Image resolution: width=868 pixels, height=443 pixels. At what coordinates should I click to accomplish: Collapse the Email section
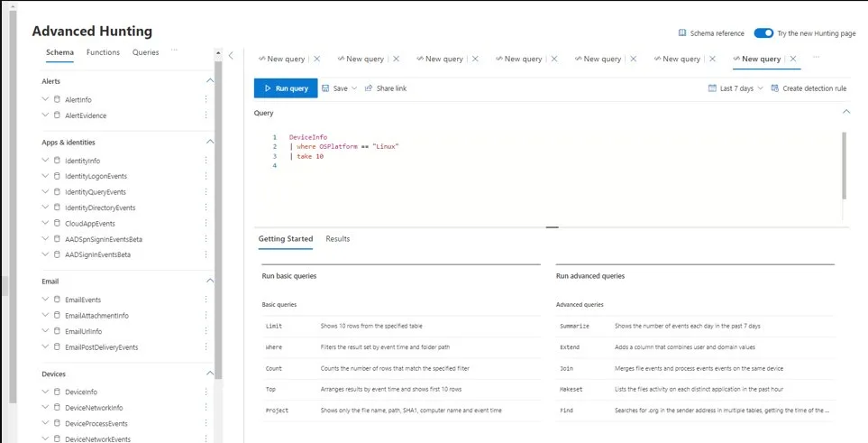(x=210, y=281)
